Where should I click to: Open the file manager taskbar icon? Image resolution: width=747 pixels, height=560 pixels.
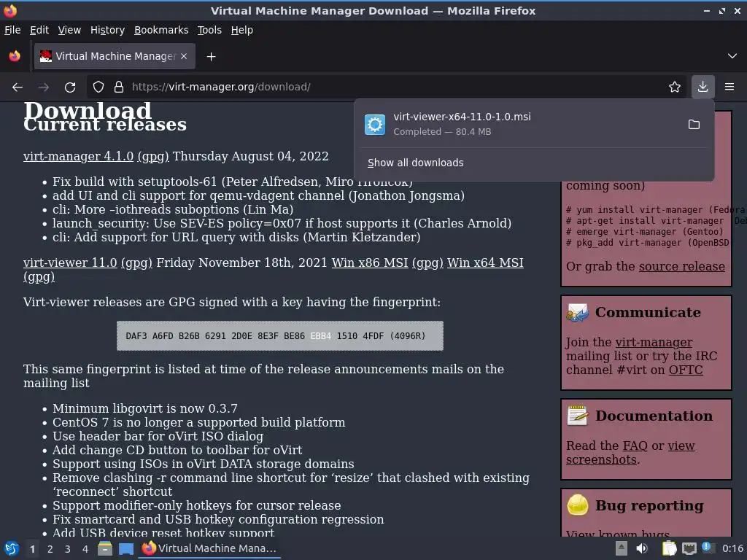[105, 548]
